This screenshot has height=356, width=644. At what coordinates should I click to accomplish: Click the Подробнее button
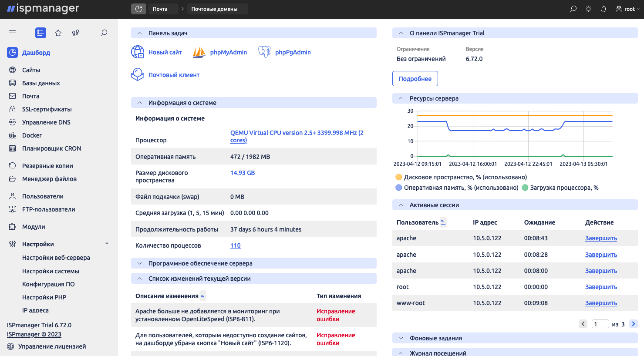point(415,79)
